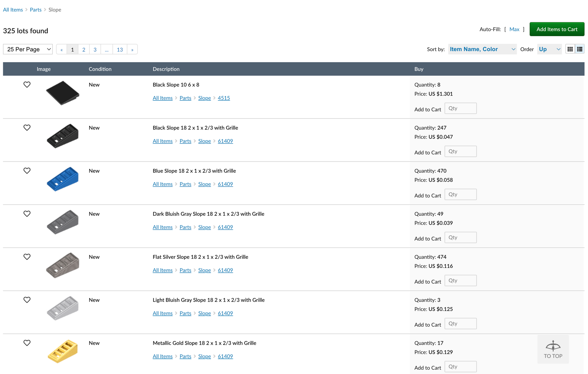
Task: Open the 25 Per Page dropdown
Action: [x=28, y=49]
